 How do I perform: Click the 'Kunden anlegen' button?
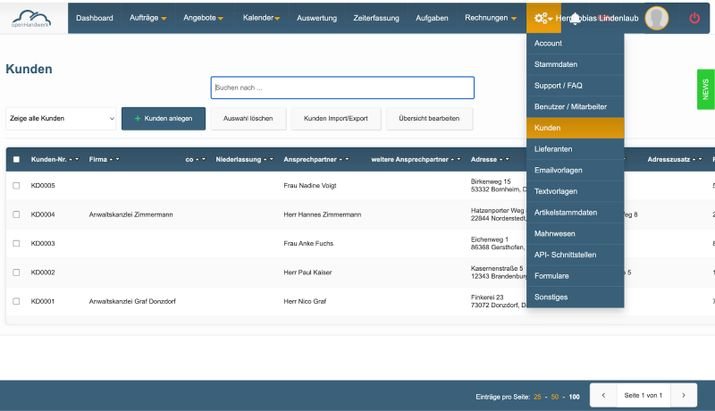pos(163,119)
